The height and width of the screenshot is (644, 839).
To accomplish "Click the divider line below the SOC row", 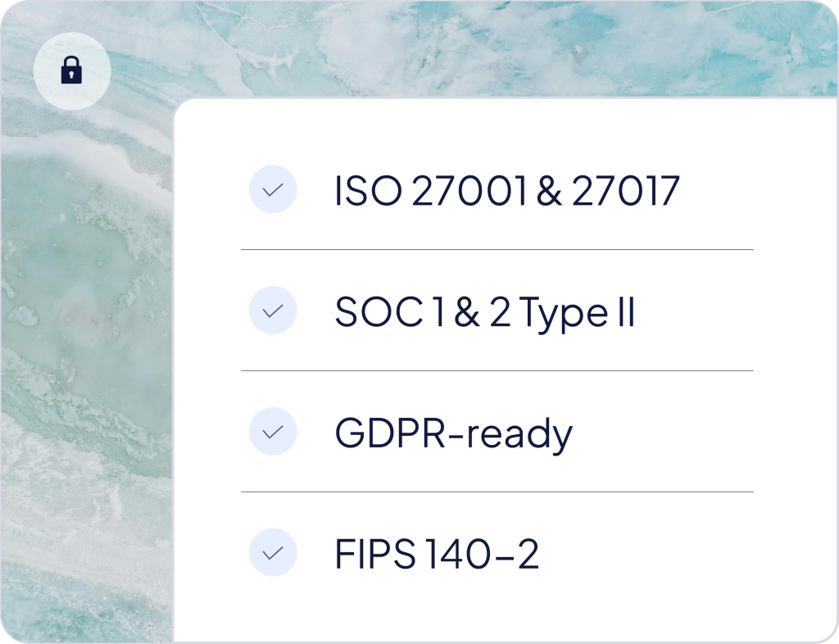I will (x=497, y=370).
